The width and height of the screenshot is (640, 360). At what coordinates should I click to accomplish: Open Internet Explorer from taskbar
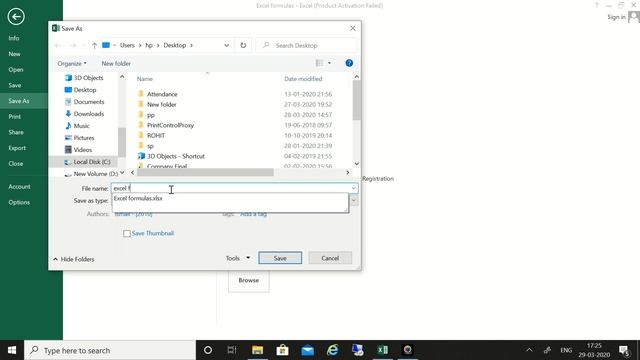tap(333, 350)
